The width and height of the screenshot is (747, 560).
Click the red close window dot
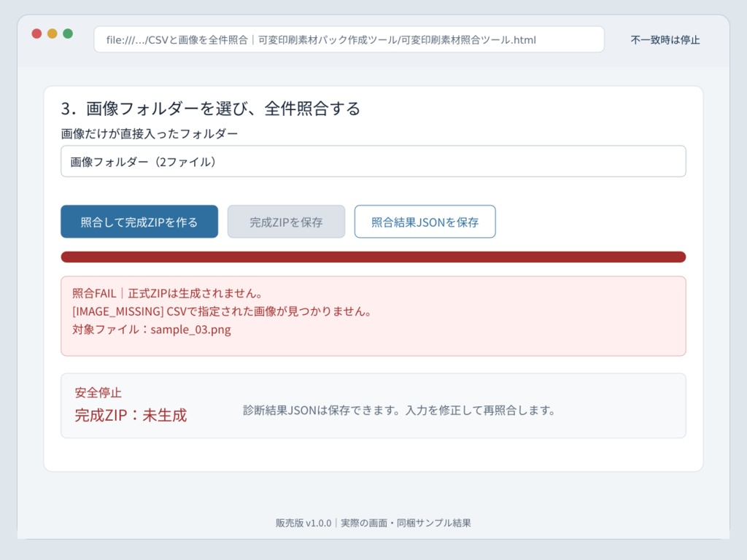point(36,34)
